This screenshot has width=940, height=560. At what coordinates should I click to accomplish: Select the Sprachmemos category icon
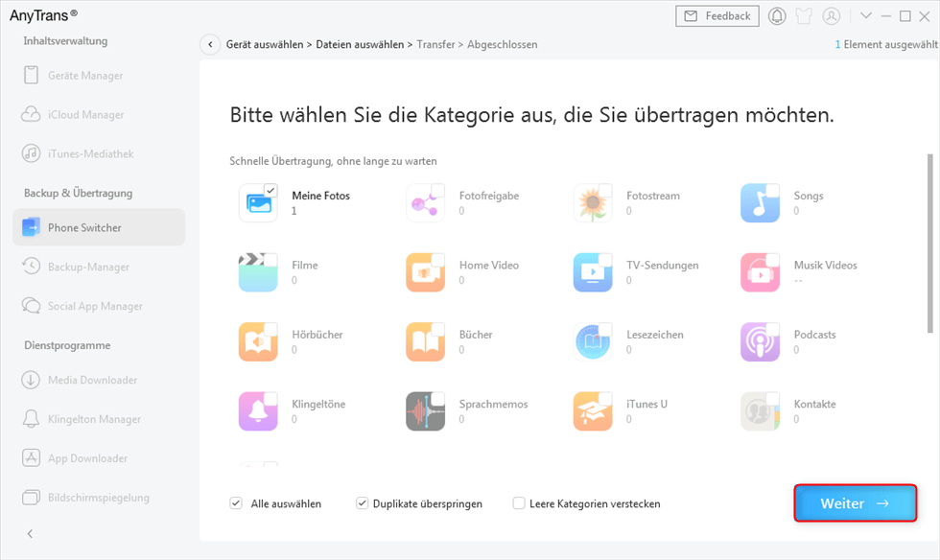425,411
